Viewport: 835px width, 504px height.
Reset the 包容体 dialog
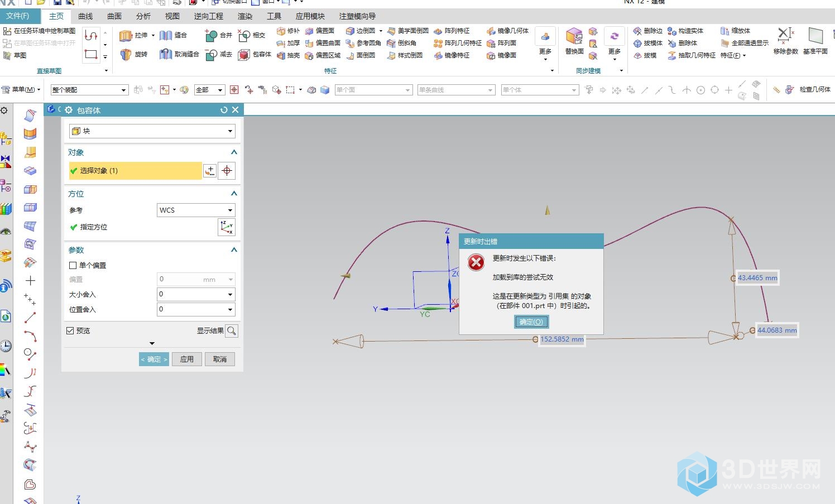(x=224, y=110)
